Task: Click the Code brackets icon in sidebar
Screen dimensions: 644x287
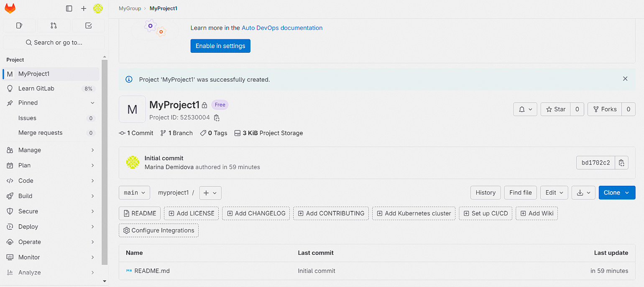Action: 10,181
